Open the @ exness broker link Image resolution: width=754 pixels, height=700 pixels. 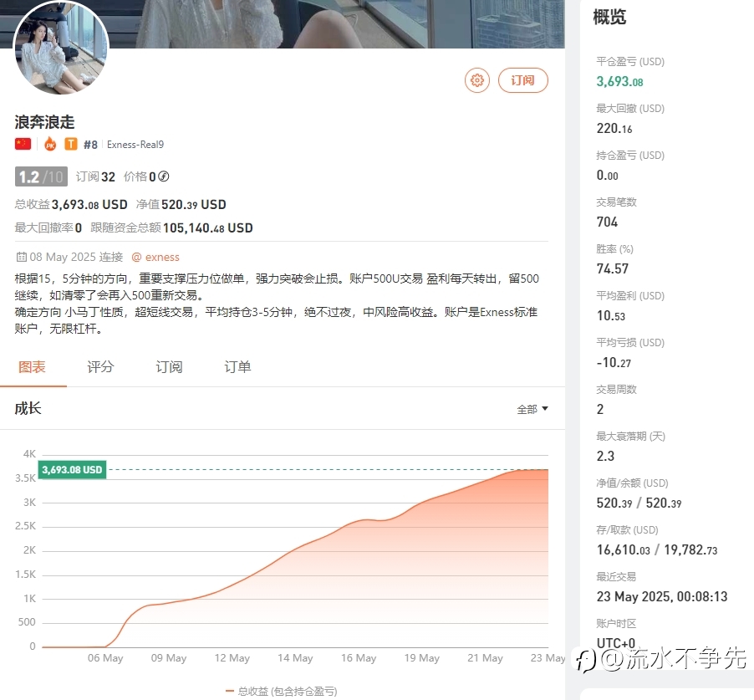point(155,257)
